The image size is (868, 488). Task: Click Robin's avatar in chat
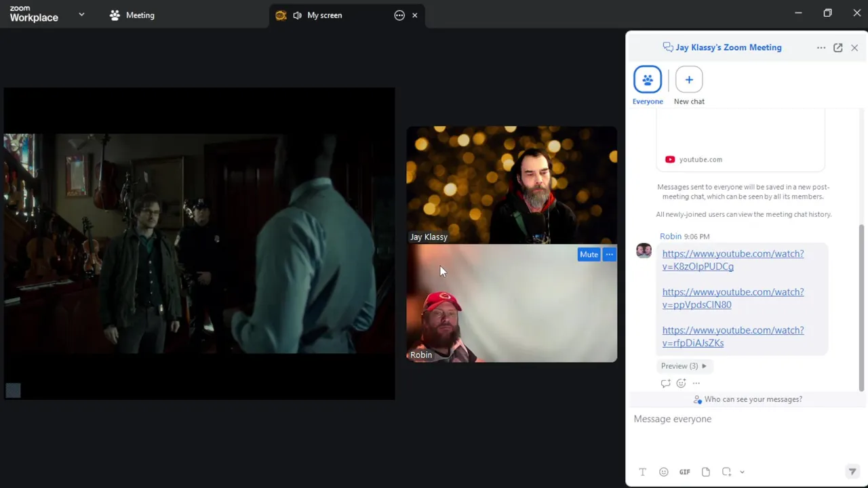coord(644,251)
